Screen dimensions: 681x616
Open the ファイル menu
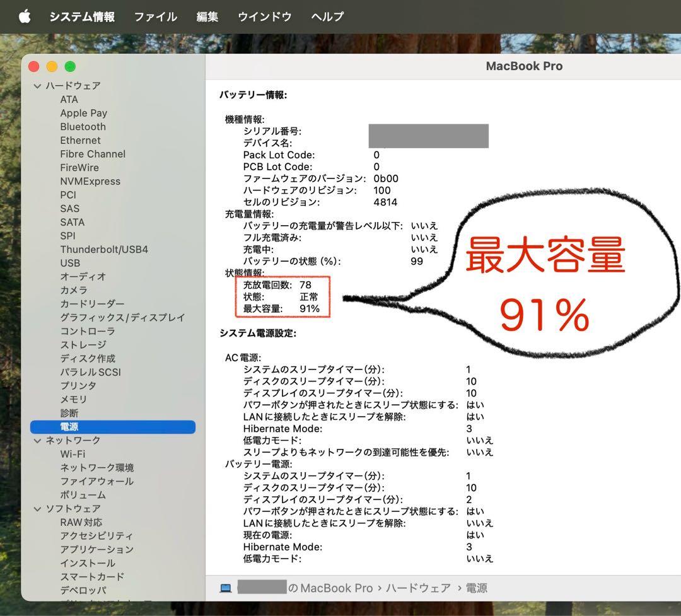click(x=155, y=17)
